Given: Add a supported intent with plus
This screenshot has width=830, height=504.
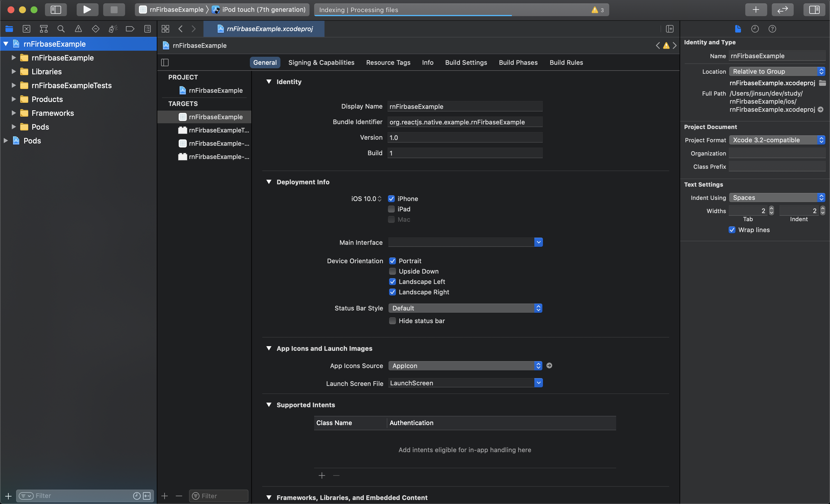Looking at the screenshot, I should (322, 475).
